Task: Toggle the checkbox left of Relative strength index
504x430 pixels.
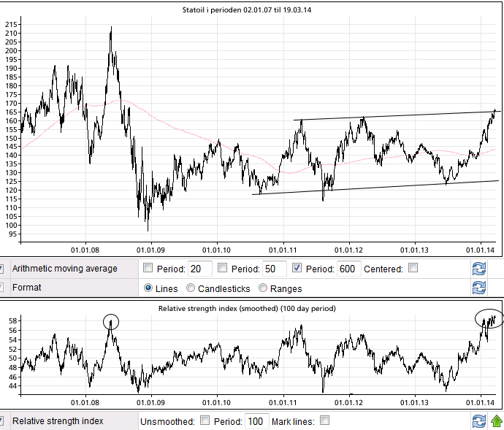Action: click(2, 421)
